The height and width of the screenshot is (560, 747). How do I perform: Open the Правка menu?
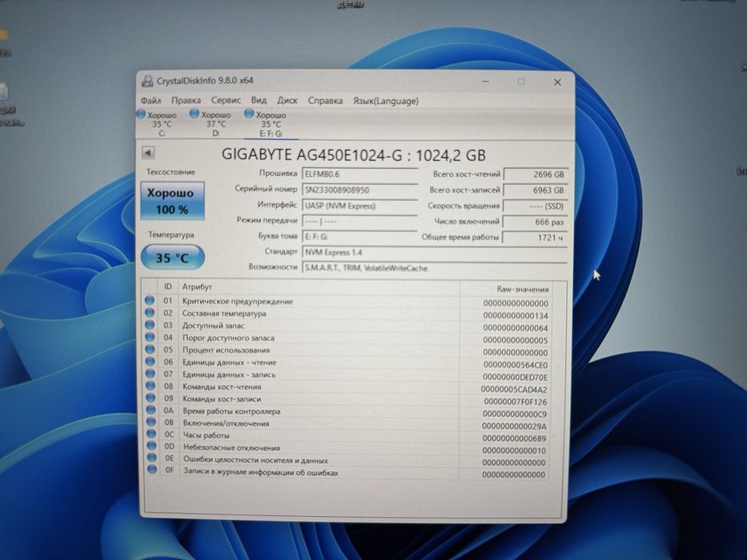[186, 101]
